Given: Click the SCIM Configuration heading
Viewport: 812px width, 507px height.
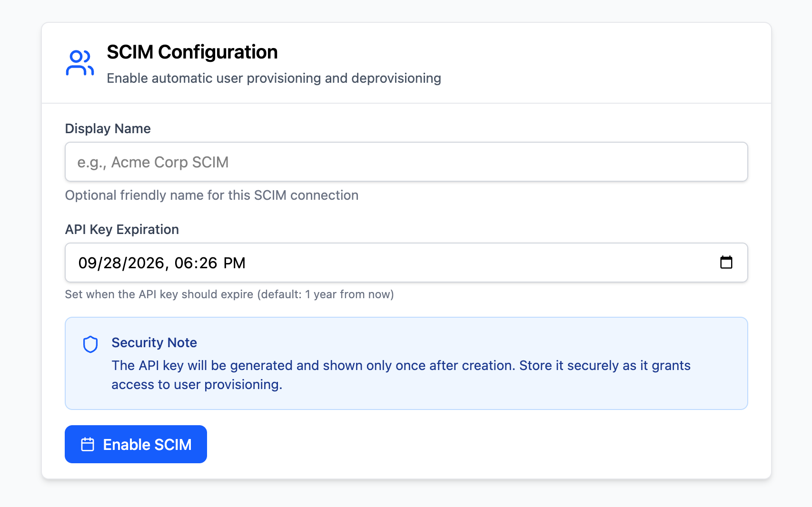Looking at the screenshot, I should 192,52.
